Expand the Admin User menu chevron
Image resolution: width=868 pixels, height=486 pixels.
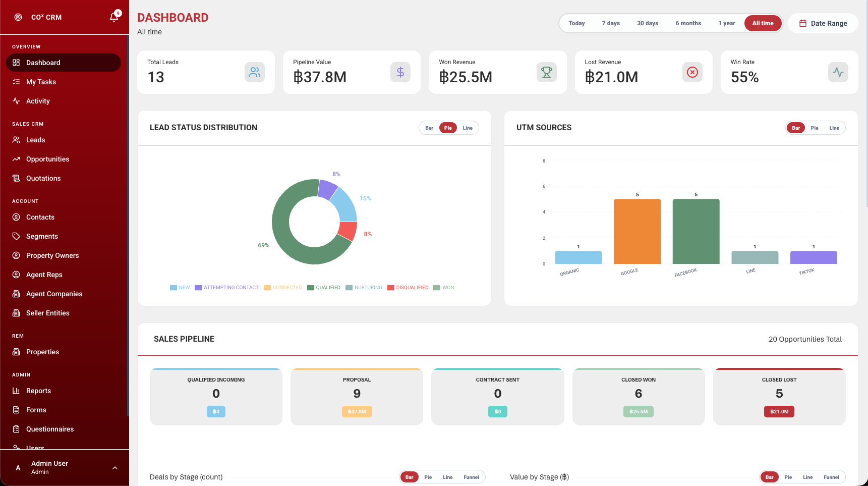click(115, 468)
